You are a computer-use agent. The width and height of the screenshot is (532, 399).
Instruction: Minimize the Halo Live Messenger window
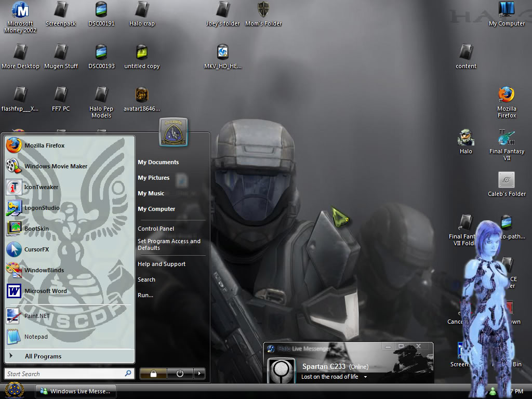point(388,347)
